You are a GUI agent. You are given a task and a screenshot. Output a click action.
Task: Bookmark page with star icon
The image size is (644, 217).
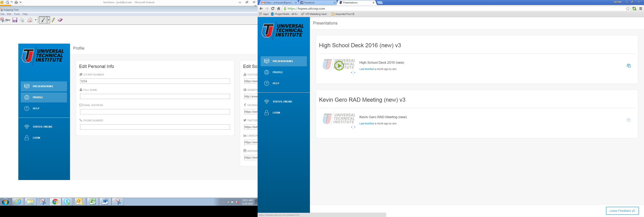coord(628,8)
